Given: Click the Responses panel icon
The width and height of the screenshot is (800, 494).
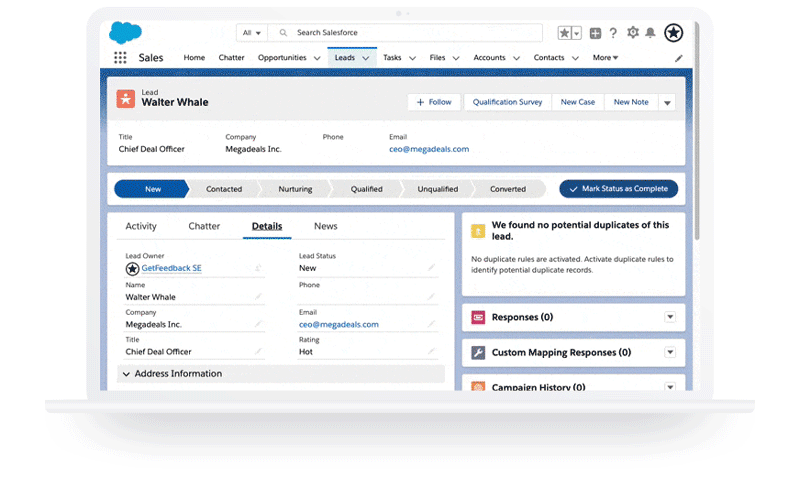Looking at the screenshot, I should (x=478, y=317).
